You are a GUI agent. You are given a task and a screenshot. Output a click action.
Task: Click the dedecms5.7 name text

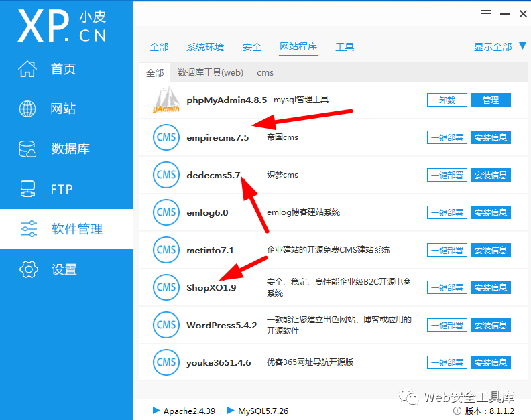coord(213,175)
